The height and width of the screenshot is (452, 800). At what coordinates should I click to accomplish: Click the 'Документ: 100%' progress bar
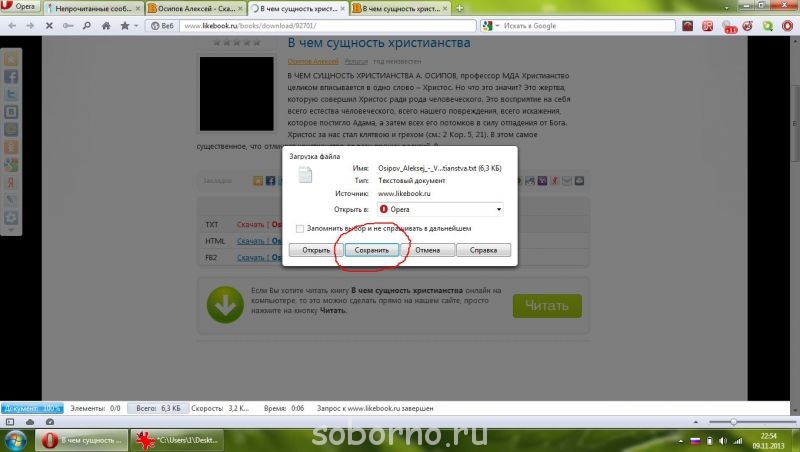(x=32, y=408)
